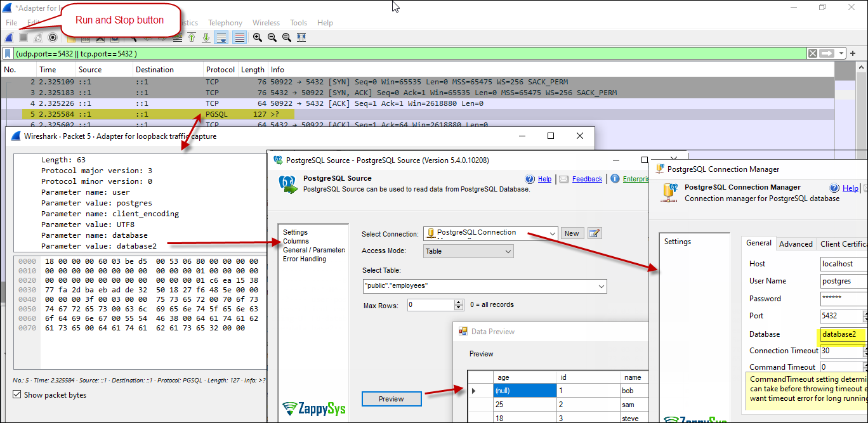Open the Feedback link

click(587, 179)
